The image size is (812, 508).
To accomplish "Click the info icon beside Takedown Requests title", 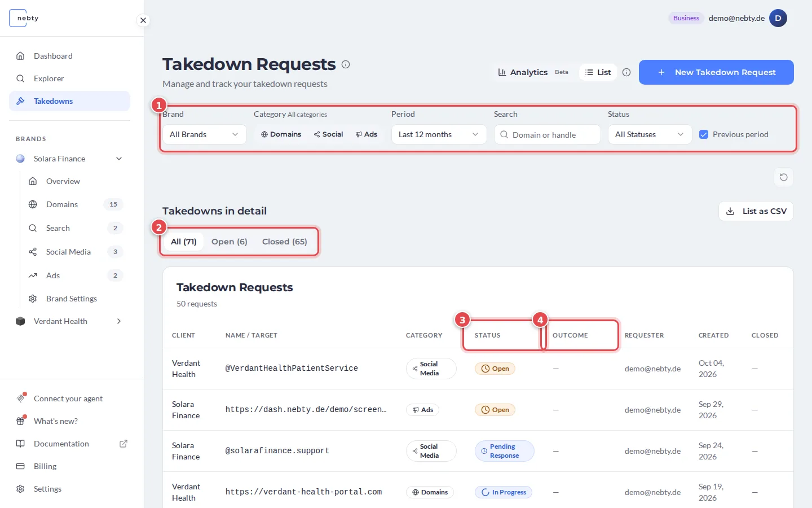I will [x=346, y=64].
